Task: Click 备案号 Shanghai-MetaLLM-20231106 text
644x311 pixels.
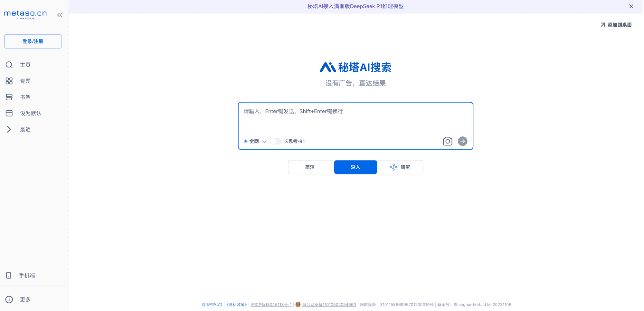Action: tap(474, 305)
